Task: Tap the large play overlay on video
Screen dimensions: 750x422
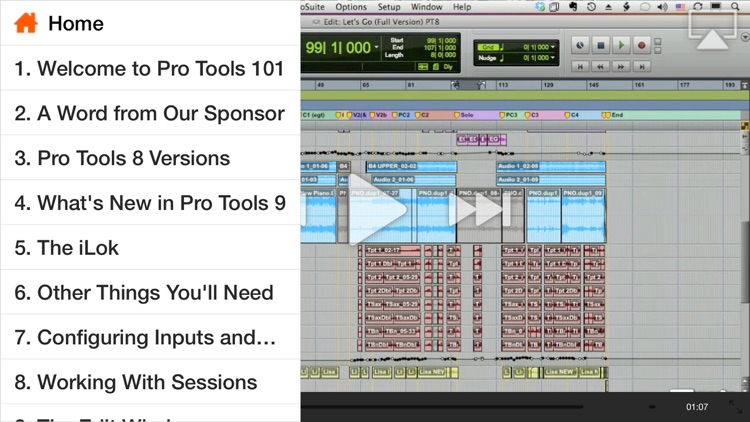Action: pyautogui.click(x=378, y=210)
